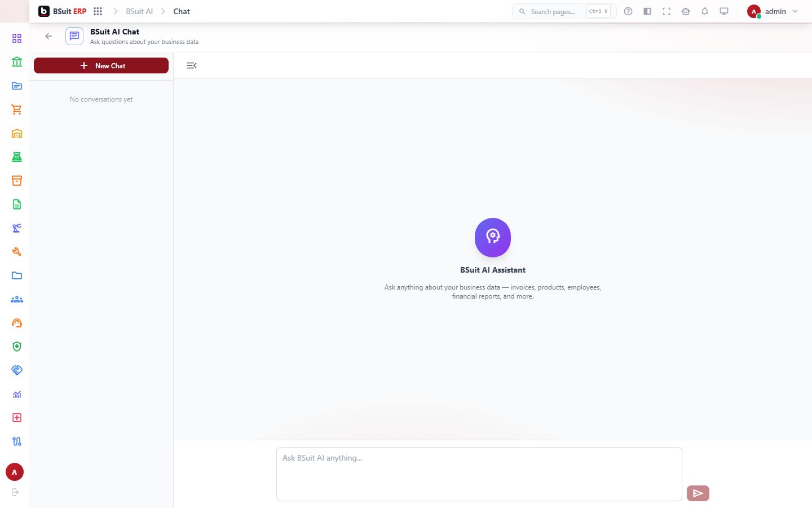
Task: Open the red medical cross sidebar icon
Action: [17, 418]
